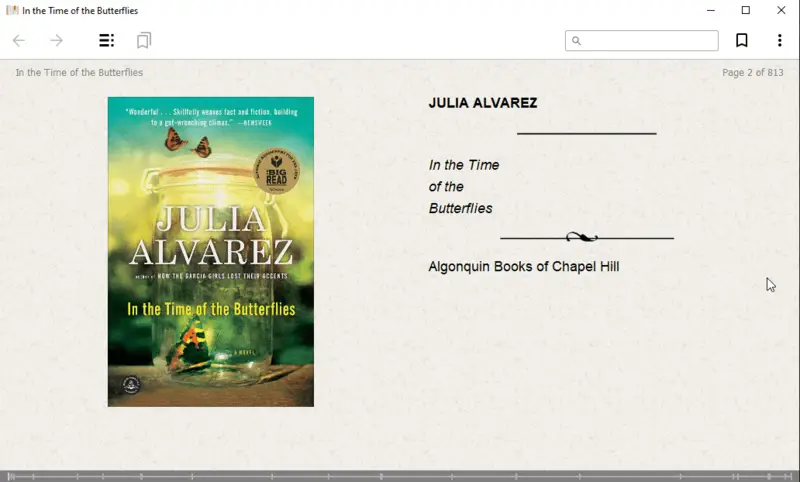Click the header 'In the Time of the Butterflies'

click(79, 72)
